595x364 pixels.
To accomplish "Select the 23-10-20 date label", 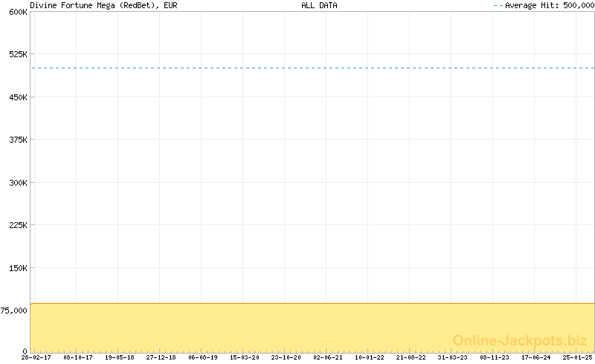I will coord(286,357).
